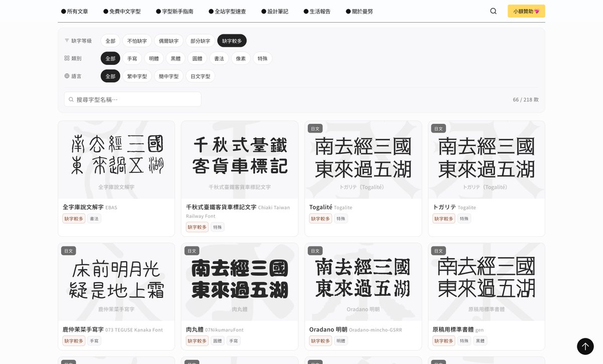
Task: Filter by 特殊 category chip
Action: pos(263,58)
